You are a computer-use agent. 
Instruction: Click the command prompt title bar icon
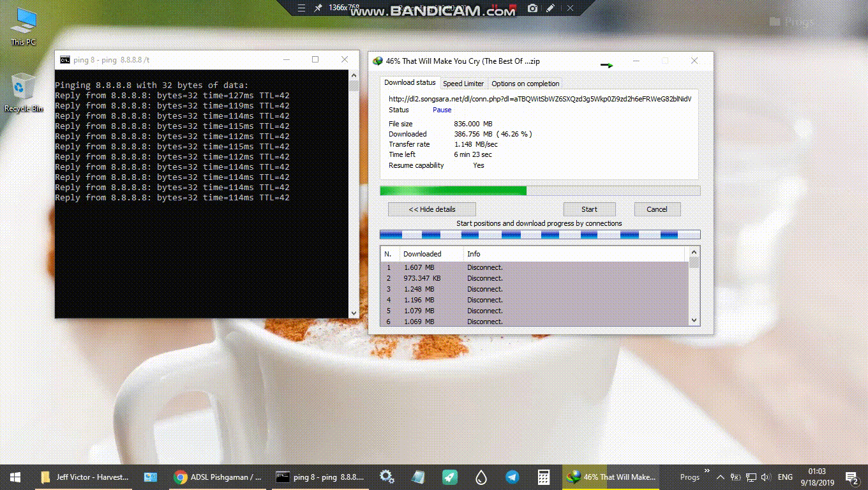65,59
